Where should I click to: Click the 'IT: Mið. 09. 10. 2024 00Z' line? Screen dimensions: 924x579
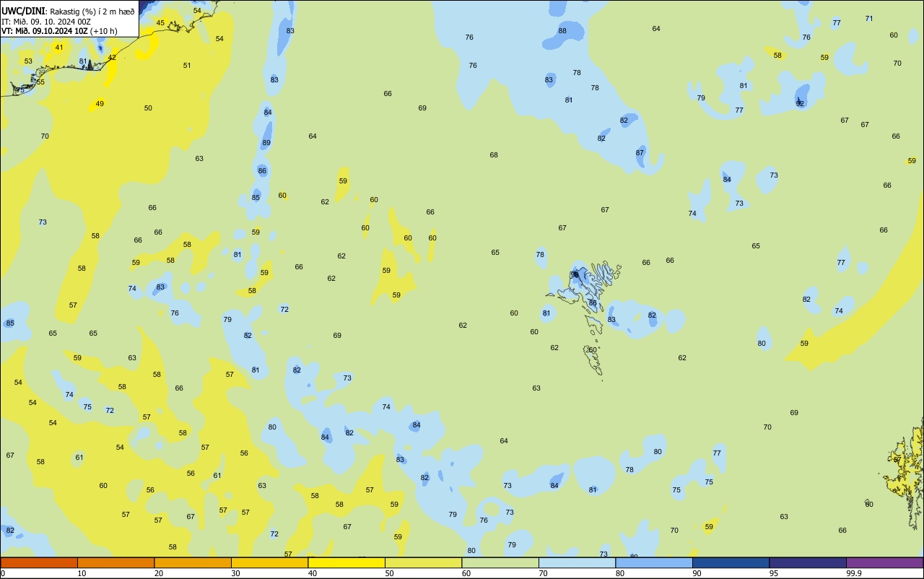pos(46,21)
